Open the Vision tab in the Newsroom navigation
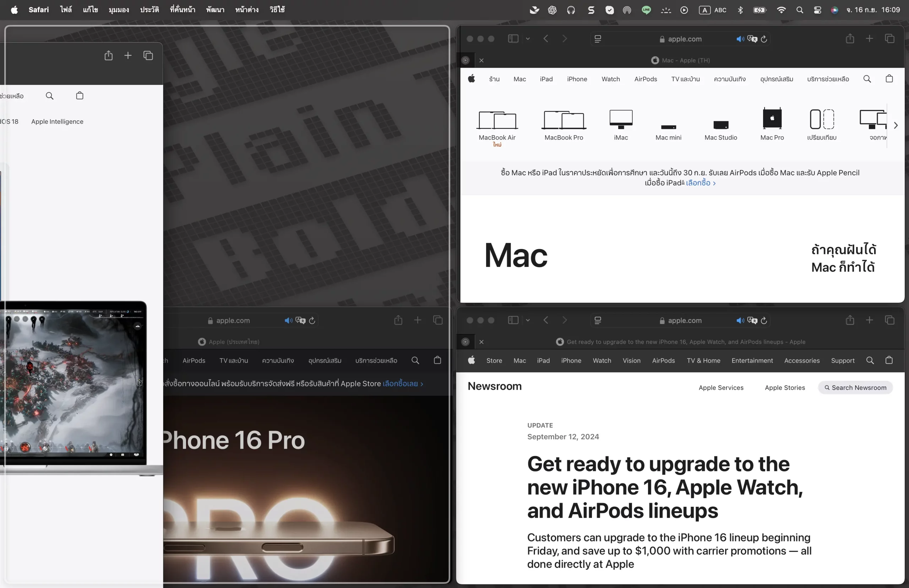This screenshot has width=909, height=588. point(631,361)
